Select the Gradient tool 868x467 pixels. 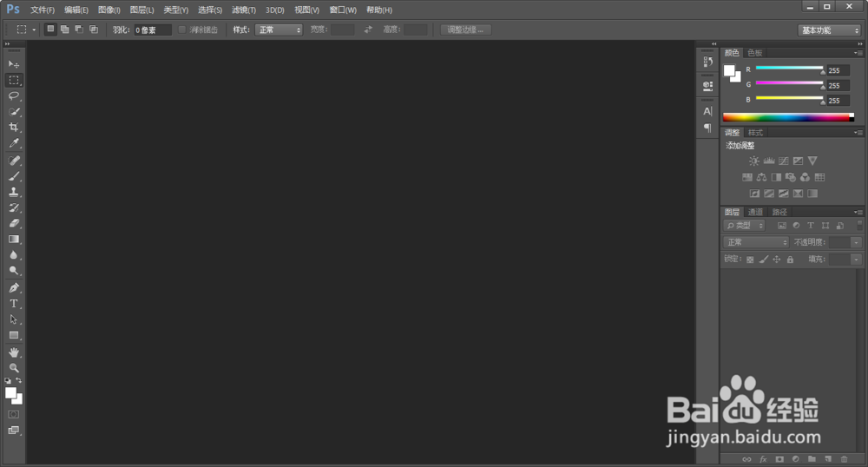click(x=14, y=240)
